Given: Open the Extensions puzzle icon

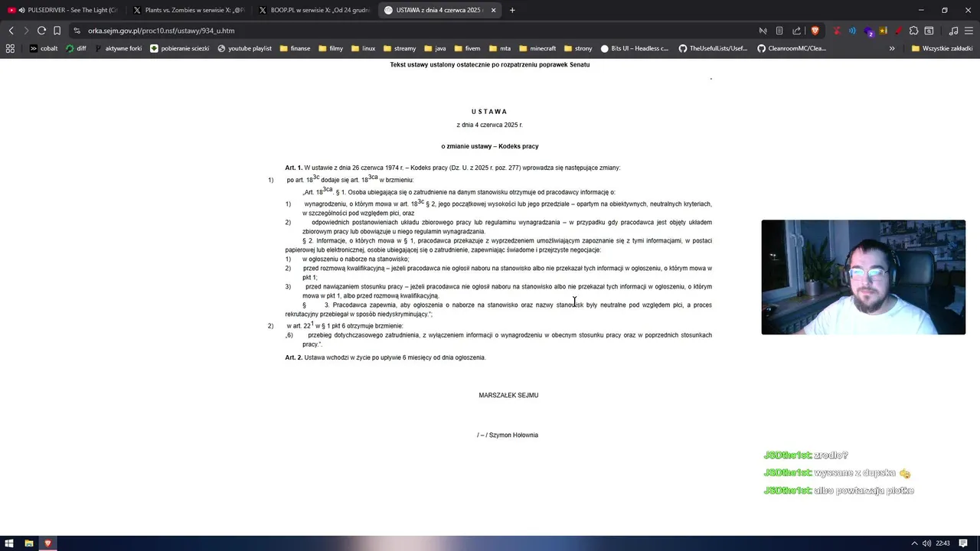Looking at the screenshot, I should coord(913,31).
